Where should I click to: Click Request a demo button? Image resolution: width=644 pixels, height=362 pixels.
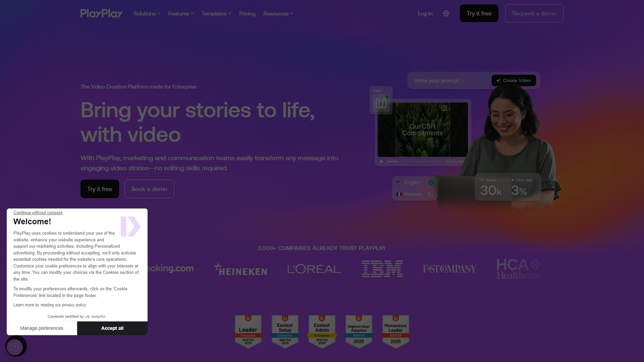534,13
